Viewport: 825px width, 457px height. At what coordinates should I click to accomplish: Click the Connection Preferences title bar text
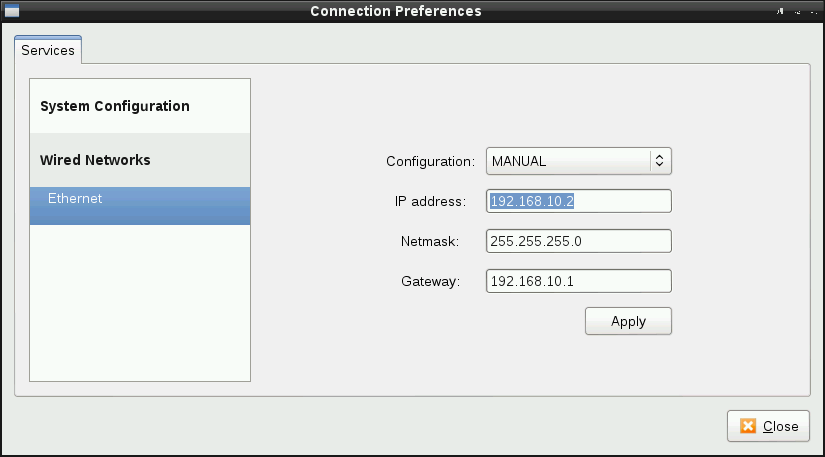(396, 11)
